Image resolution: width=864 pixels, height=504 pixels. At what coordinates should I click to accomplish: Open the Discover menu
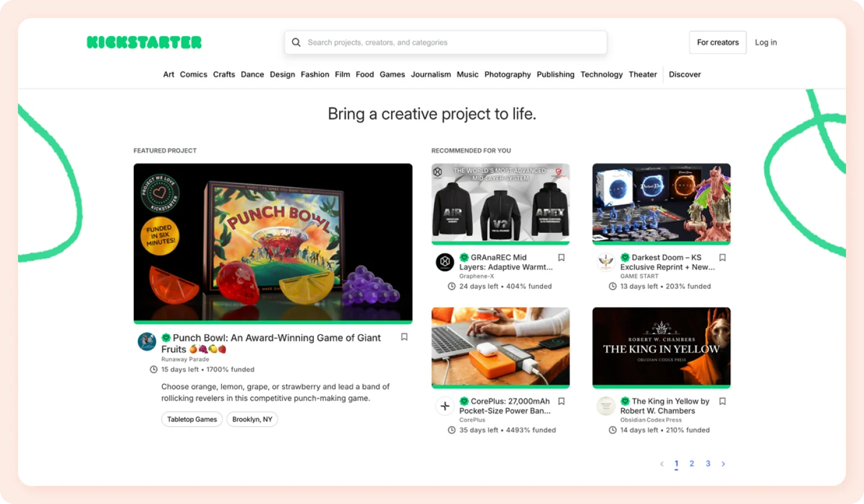point(685,74)
